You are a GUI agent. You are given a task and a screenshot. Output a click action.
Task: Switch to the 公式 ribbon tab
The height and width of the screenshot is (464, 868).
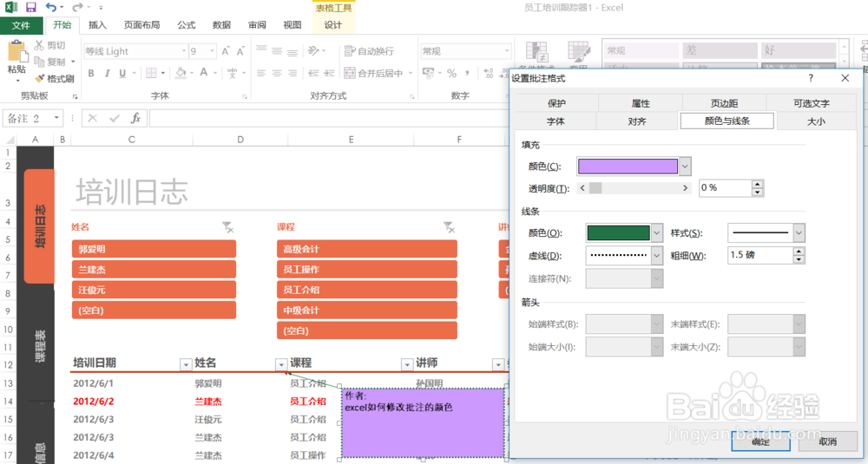(186, 25)
